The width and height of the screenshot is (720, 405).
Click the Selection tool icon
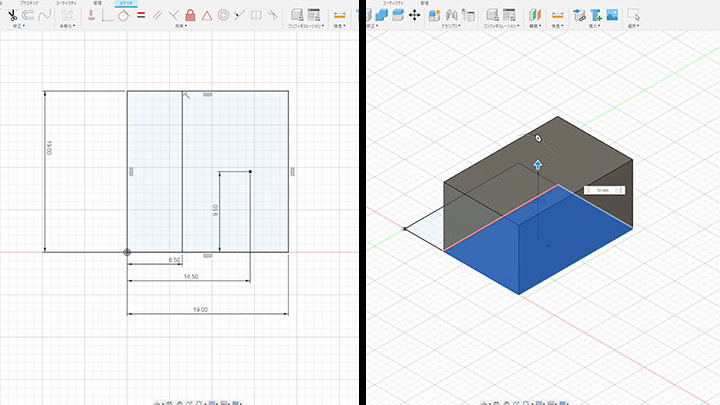coord(633,15)
